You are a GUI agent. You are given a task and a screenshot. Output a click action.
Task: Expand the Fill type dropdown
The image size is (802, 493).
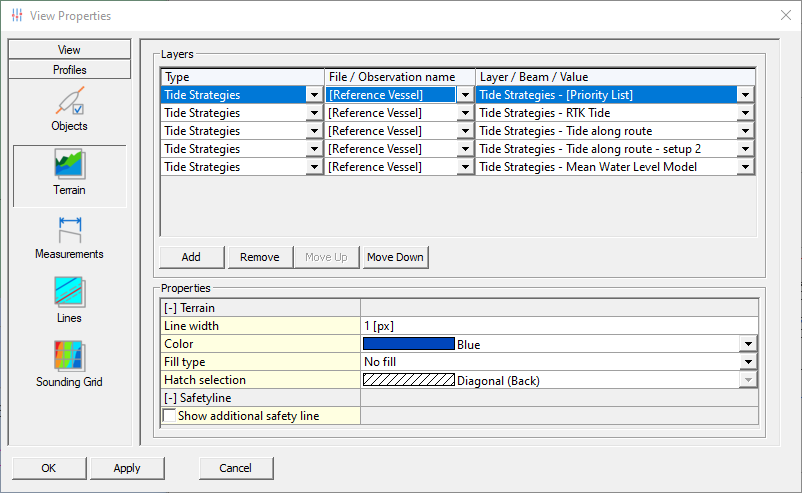(747, 362)
